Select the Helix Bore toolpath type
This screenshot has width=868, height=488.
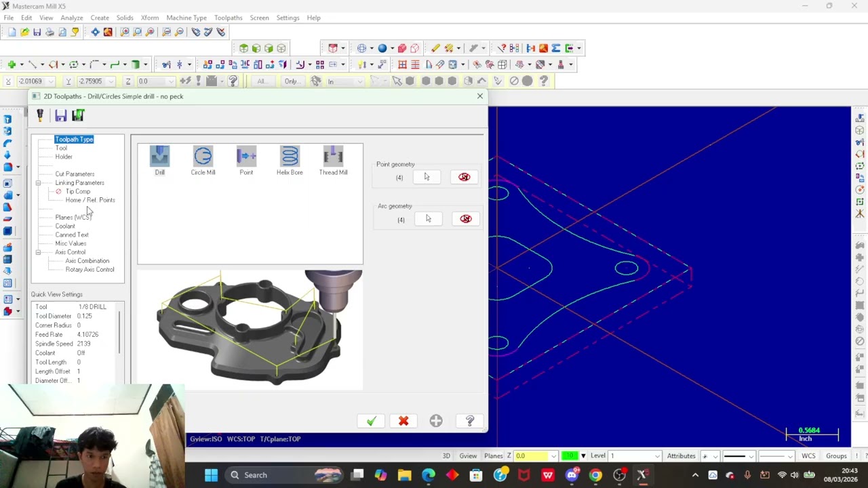[290, 157]
